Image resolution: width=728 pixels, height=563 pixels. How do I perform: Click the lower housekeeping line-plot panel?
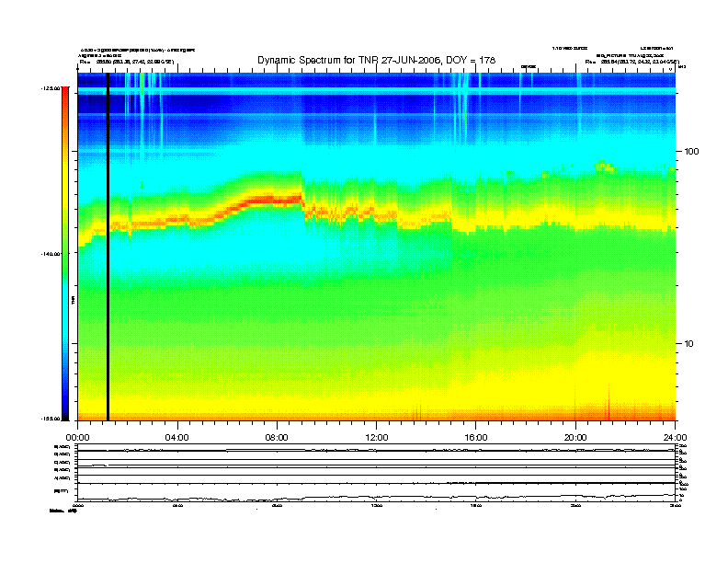376,472
